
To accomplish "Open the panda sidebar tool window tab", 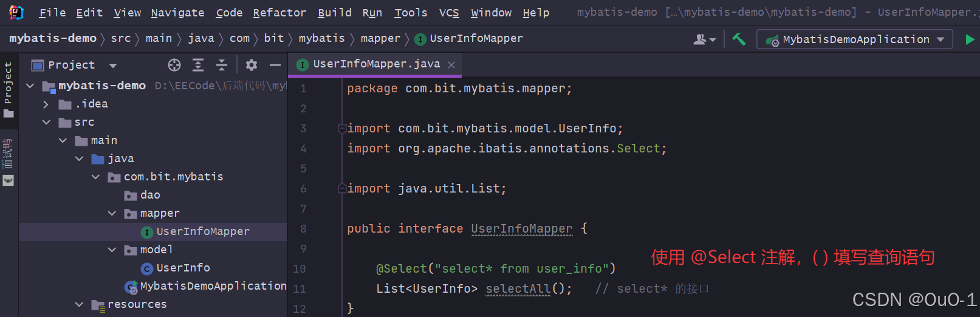I will [8, 162].
